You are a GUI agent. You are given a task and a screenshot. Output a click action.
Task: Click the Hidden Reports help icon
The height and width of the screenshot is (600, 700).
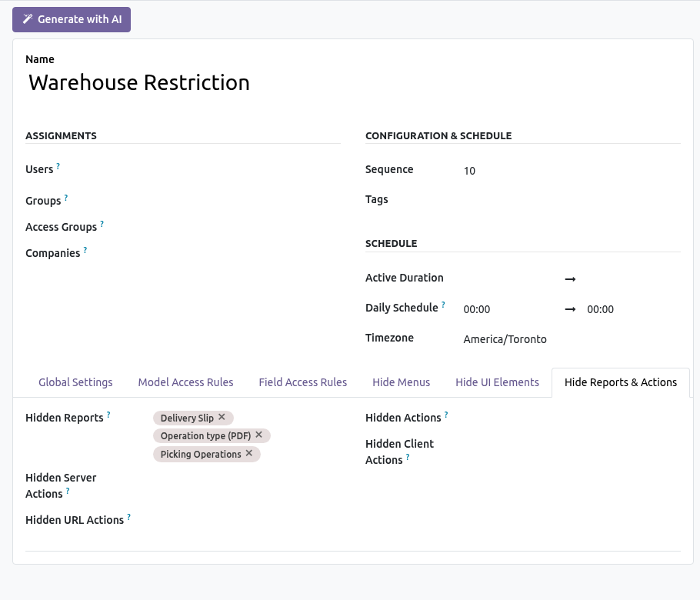click(108, 415)
